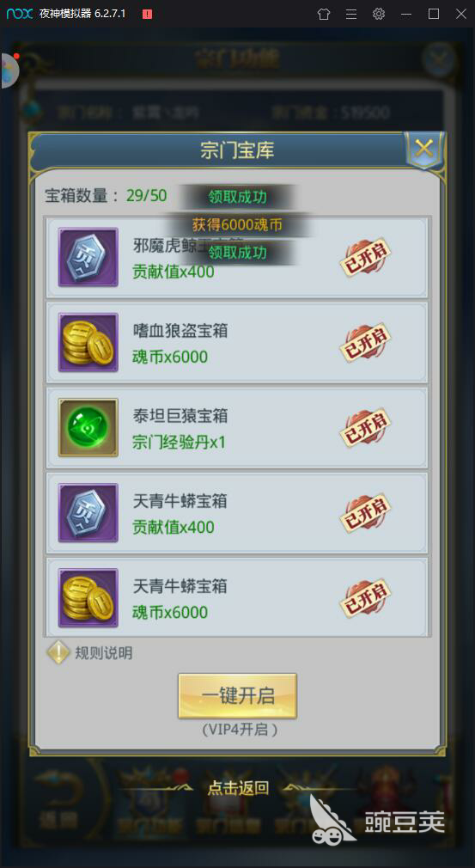Click the 嗜血狼盗宝箱 gold coins icon
Image resolution: width=475 pixels, height=868 pixels.
(88, 342)
